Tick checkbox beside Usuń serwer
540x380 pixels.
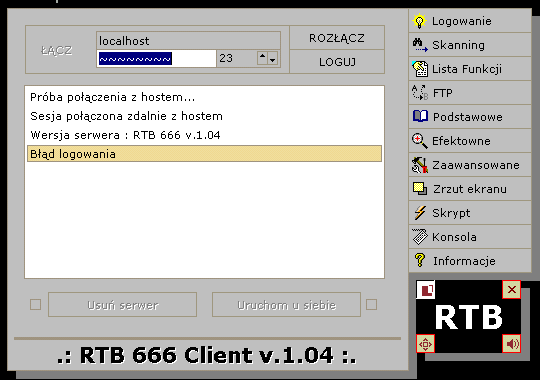coord(35,305)
